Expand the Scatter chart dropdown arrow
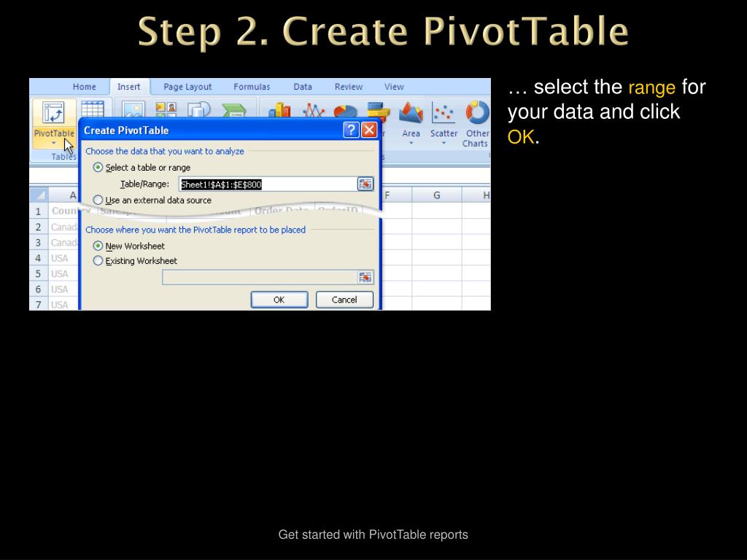Viewport: 747px width, 560px height. point(444,143)
